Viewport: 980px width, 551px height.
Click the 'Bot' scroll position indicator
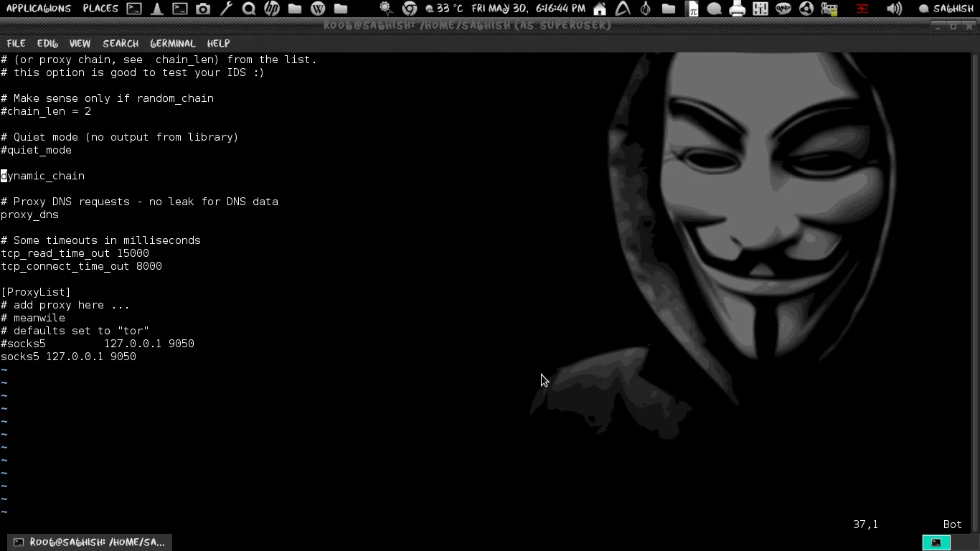(x=952, y=524)
